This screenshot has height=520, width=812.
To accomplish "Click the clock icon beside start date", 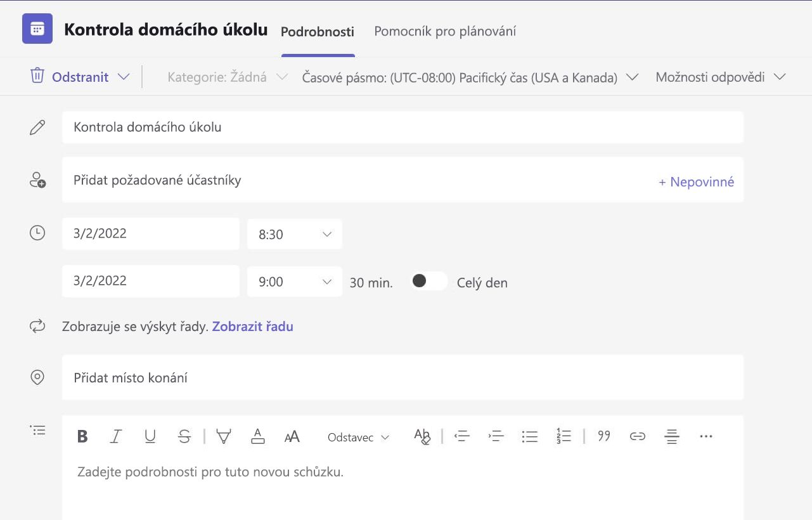I will tap(37, 233).
